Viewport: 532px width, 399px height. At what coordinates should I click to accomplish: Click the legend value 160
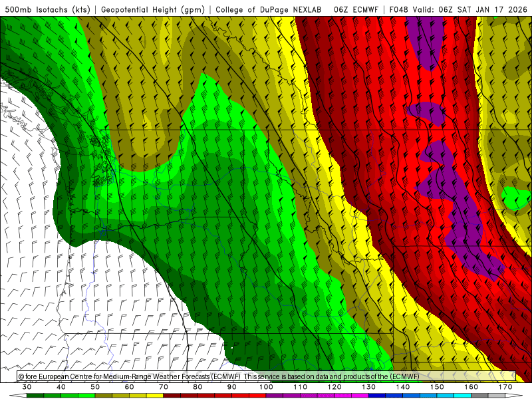(x=471, y=387)
